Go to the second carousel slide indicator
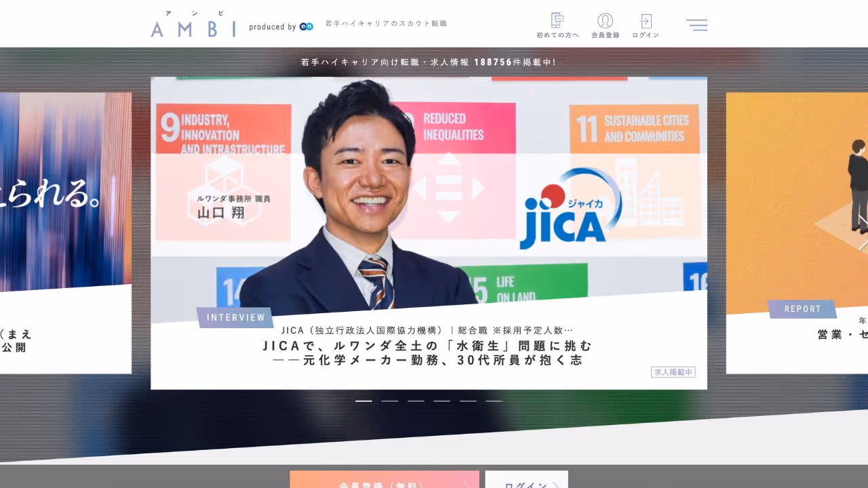Image resolution: width=868 pixels, height=488 pixels. click(x=390, y=401)
